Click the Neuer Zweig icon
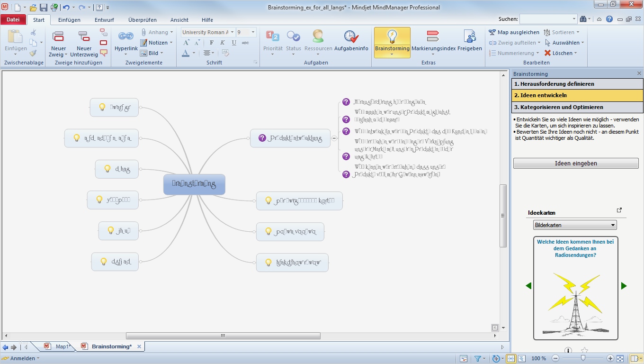The width and height of the screenshot is (644, 364). point(58,37)
